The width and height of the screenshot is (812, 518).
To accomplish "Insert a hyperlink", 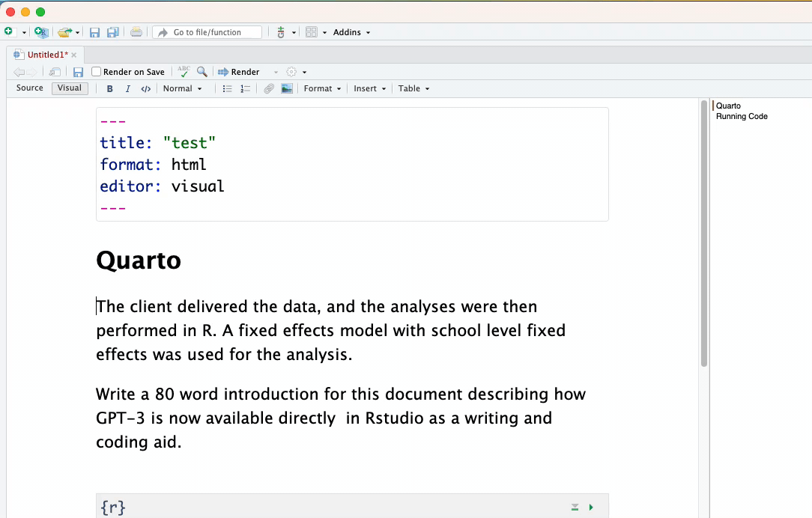I will tap(268, 88).
